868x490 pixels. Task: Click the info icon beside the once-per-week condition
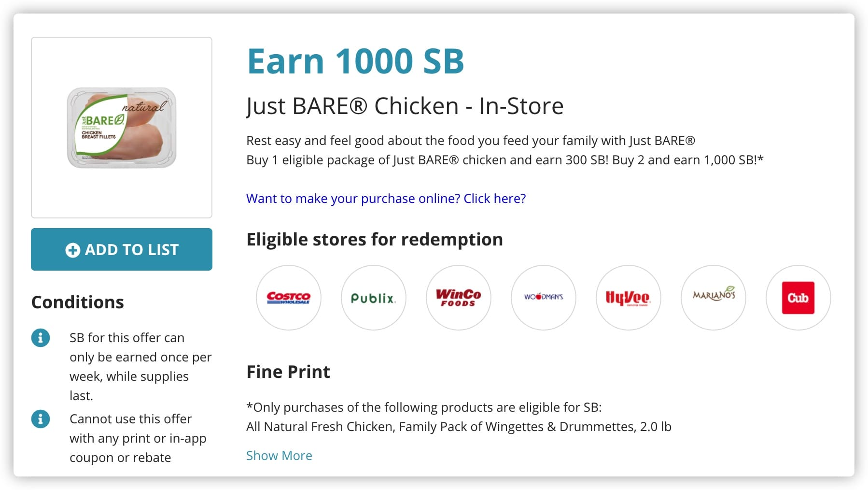41,338
